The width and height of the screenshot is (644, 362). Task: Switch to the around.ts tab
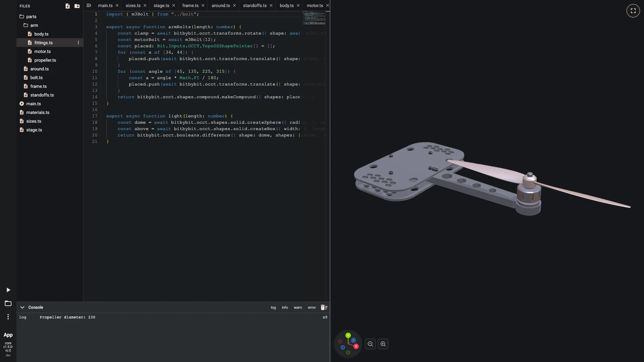(x=221, y=5)
